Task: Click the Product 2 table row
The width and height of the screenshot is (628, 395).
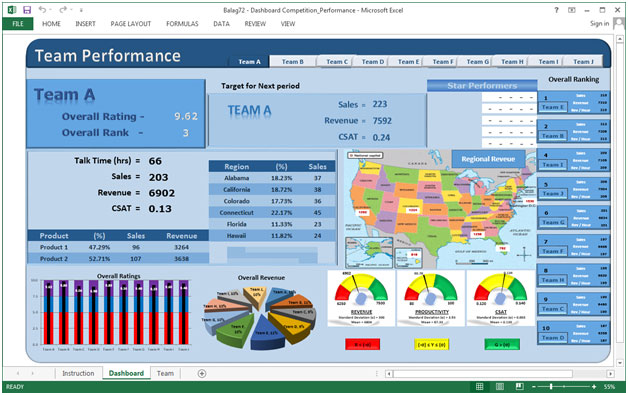Action: [x=118, y=259]
